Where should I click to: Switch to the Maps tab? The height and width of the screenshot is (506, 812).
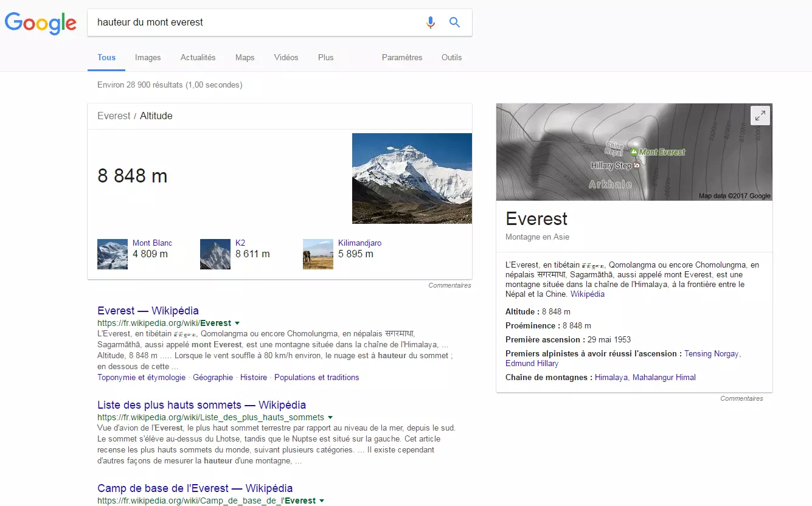[245, 57]
